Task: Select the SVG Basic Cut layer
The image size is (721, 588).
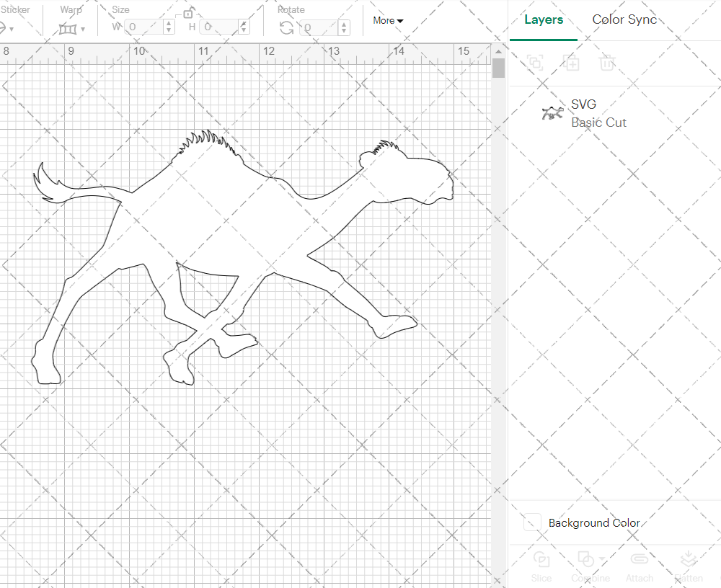Action: point(598,114)
